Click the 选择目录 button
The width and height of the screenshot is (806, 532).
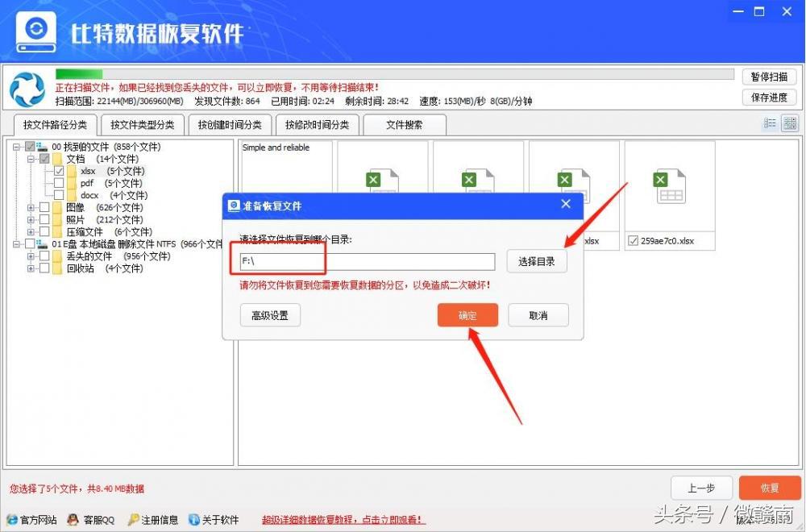click(x=537, y=262)
